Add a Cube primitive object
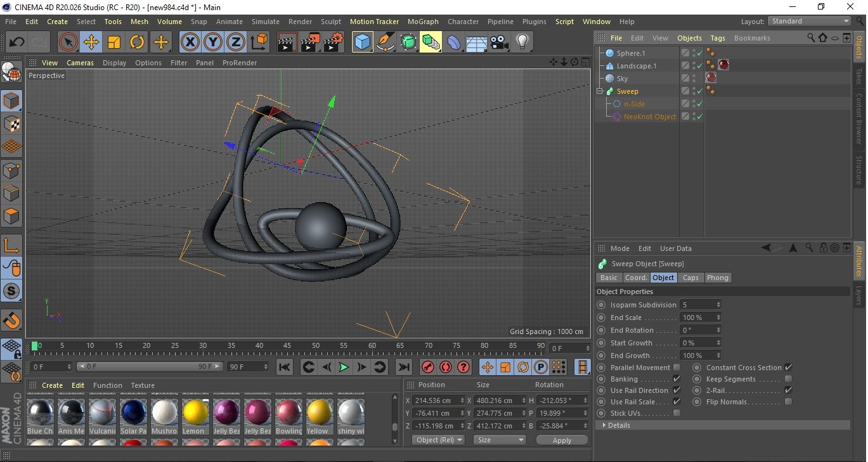Screen dimensions: 868x462 point(362,42)
